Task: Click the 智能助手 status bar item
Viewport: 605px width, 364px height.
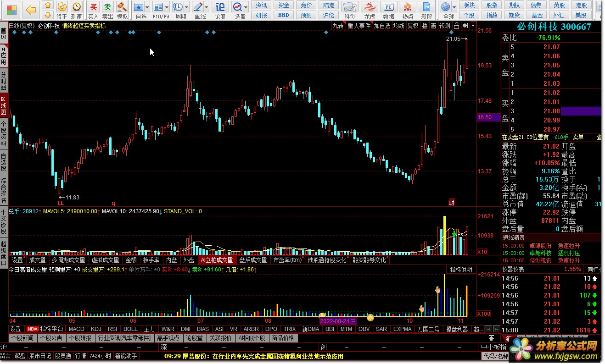Action: pos(126,356)
